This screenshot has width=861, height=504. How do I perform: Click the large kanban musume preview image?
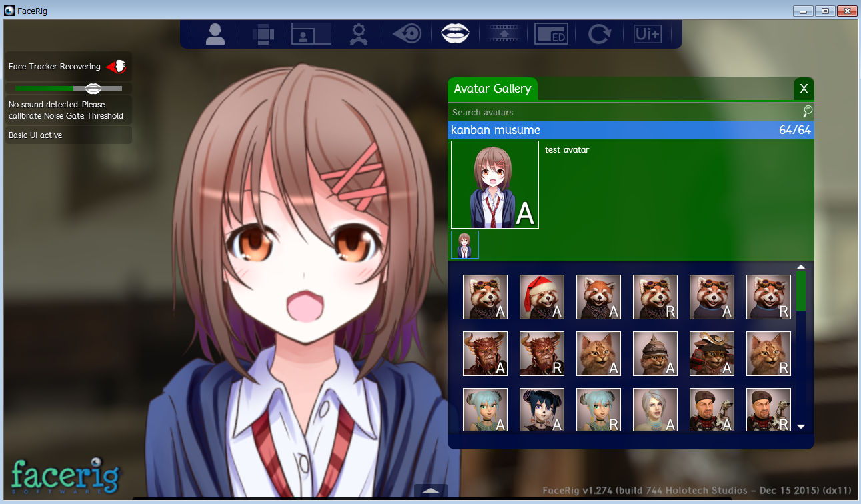coord(495,185)
